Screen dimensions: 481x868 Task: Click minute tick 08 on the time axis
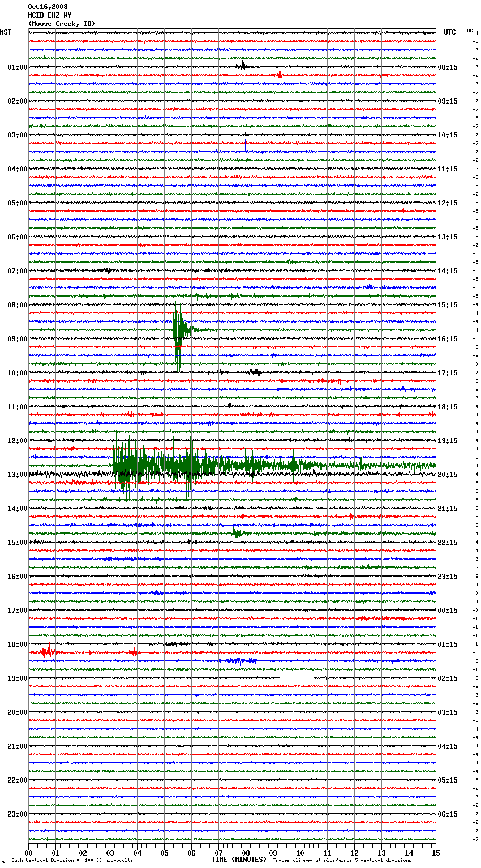[246, 853]
